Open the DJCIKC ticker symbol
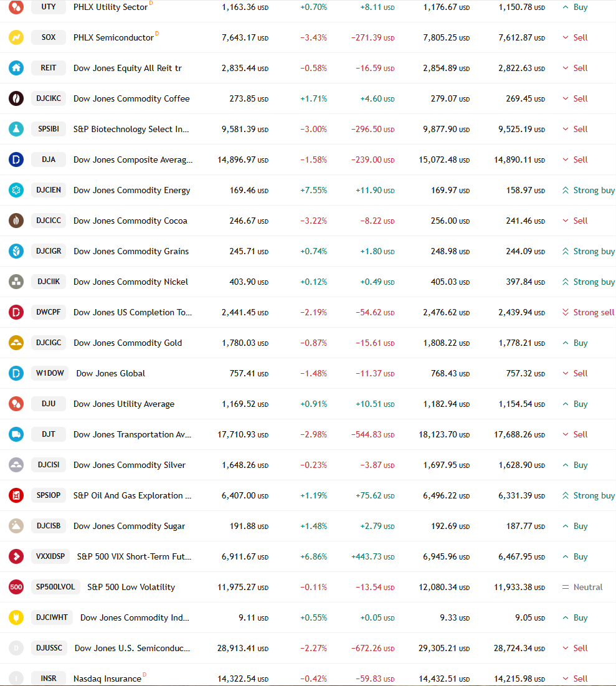This screenshot has height=686, width=616. (49, 98)
